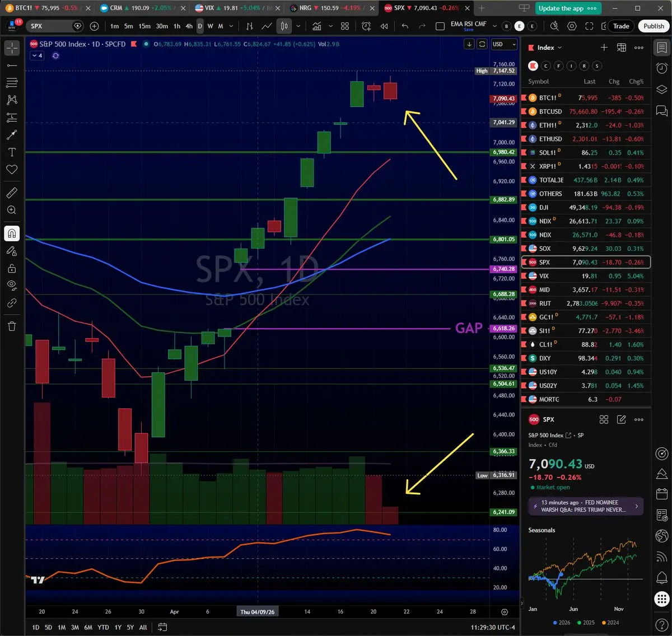Open the go to date calendar icon

(x=162, y=627)
